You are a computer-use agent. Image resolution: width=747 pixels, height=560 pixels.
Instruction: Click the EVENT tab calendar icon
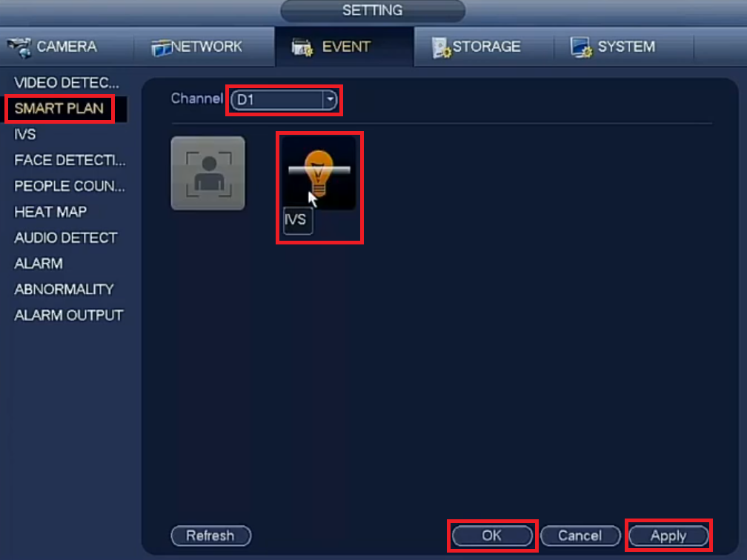click(302, 47)
